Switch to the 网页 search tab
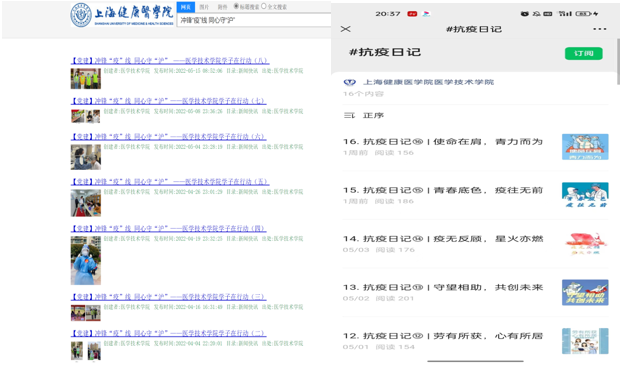 coord(186,7)
